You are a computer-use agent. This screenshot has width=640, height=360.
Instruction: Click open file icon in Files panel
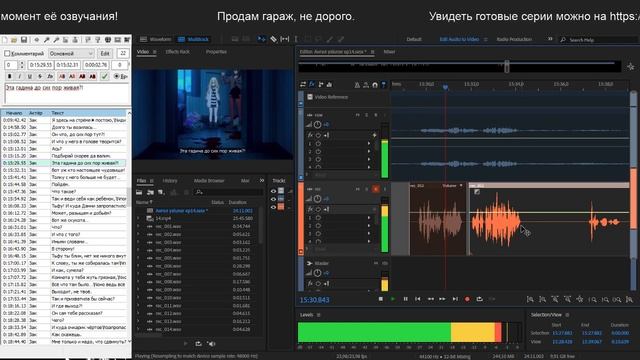point(139,192)
